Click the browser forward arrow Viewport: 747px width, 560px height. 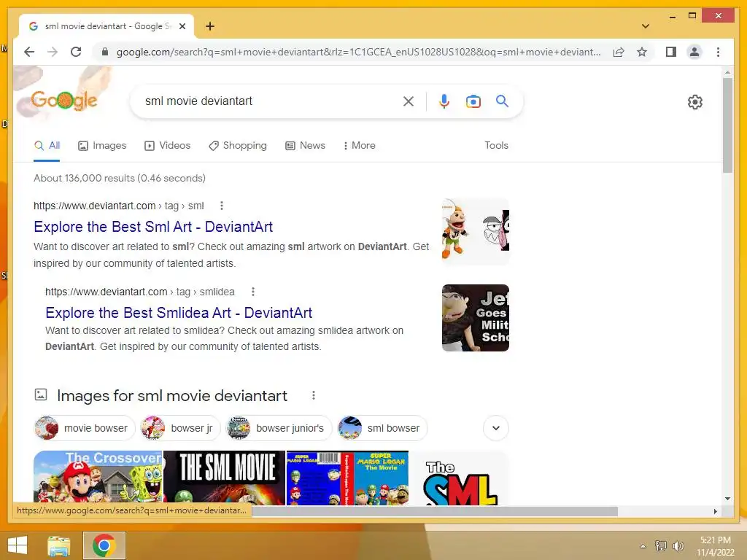pyautogui.click(x=53, y=52)
